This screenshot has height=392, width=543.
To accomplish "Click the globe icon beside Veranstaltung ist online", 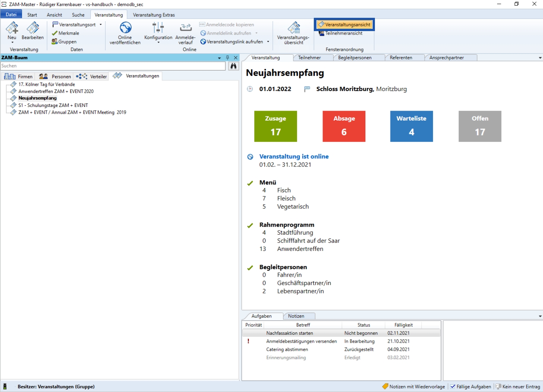I will point(250,157).
